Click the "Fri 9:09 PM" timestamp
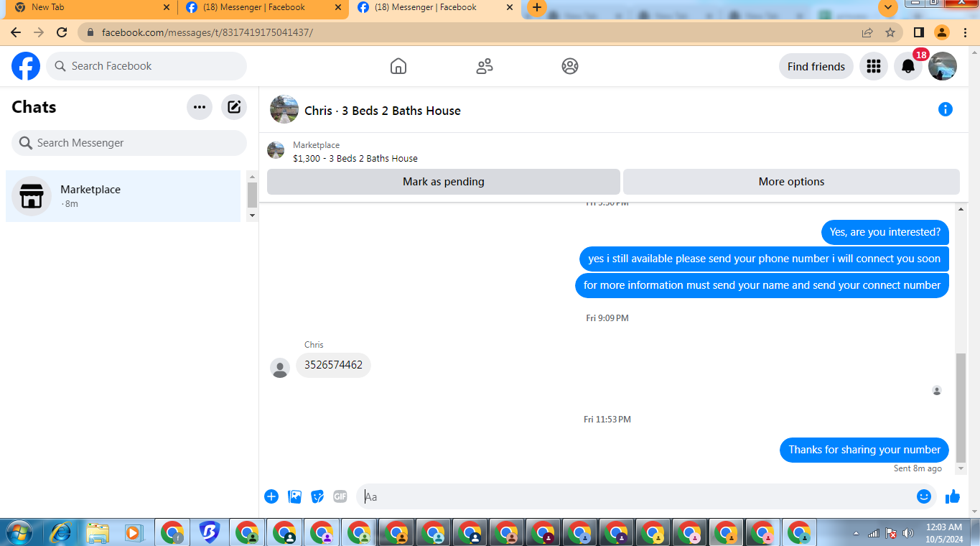The image size is (980, 546). tap(607, 318)
